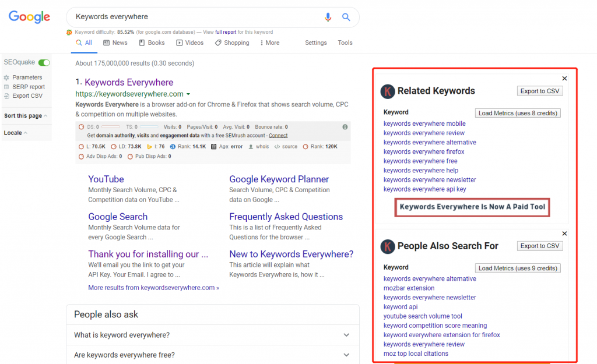Open the 'keywords everywhere alternative' related keyword link
The width and height of the screenshot is (597, 364).
click(430, 142)
